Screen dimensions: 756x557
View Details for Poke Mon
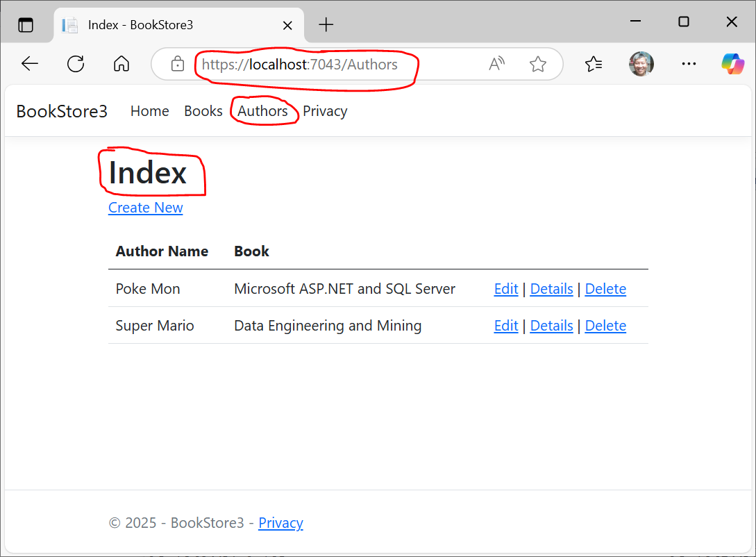pos(552,289)
